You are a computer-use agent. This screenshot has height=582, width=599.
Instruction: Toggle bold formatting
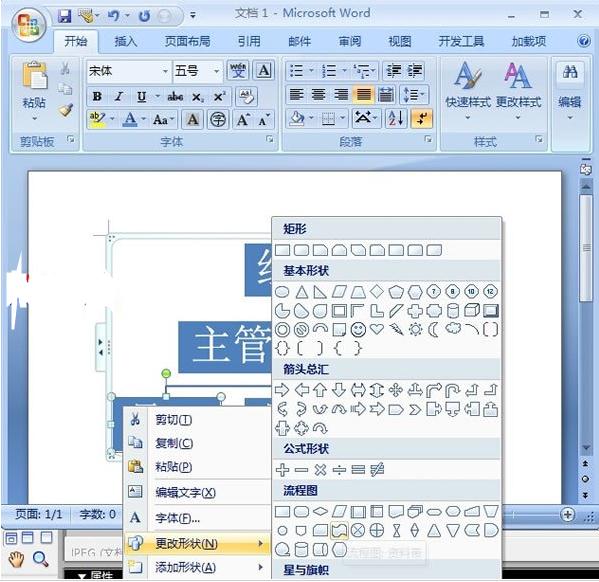coord(97,96)
